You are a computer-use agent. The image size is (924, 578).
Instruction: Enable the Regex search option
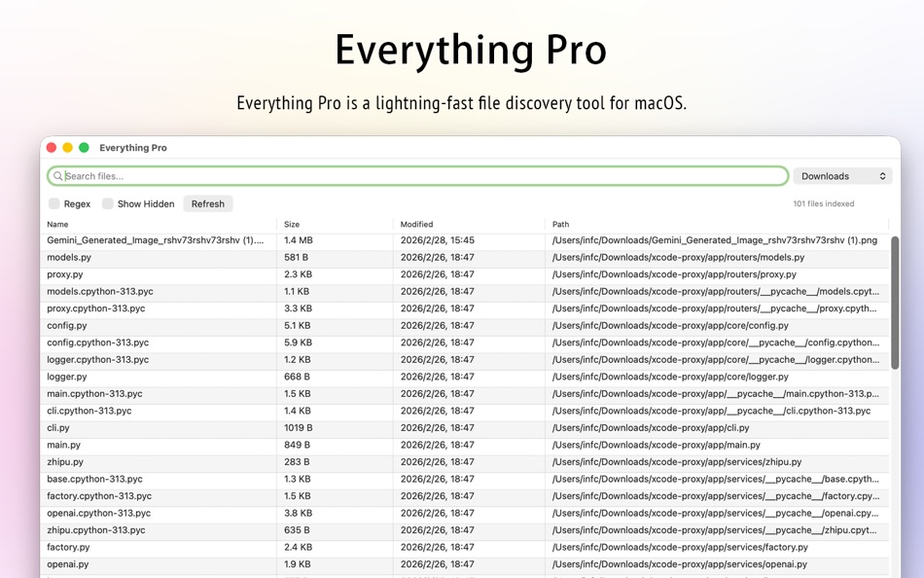tap(54, 203)
